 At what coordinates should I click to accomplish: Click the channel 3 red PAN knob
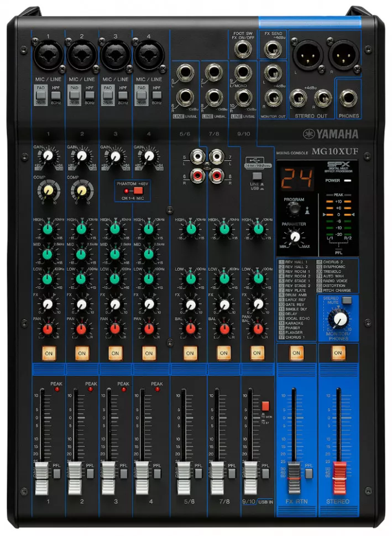pyautogui.click(x=114, y=329)
